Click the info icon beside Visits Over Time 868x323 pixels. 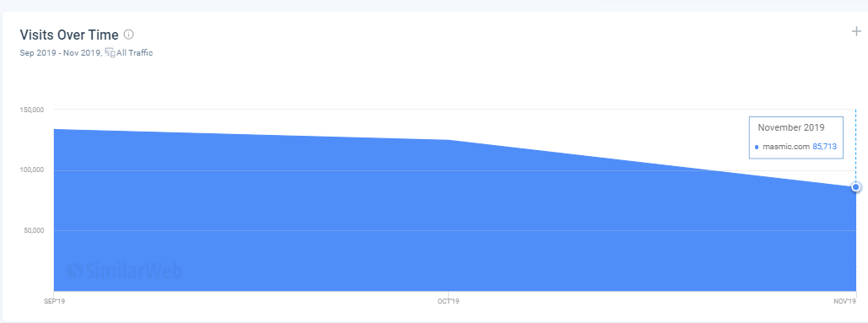128,35
